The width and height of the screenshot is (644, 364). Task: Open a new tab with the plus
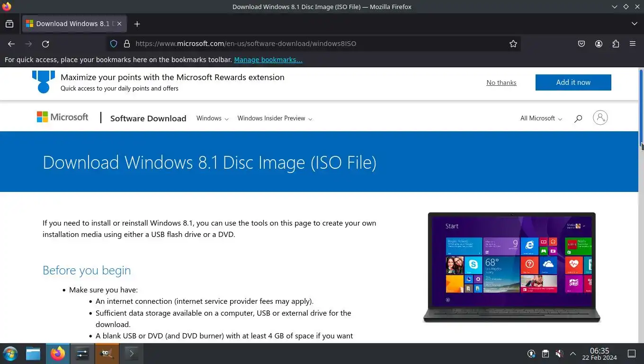pos(137,24)
